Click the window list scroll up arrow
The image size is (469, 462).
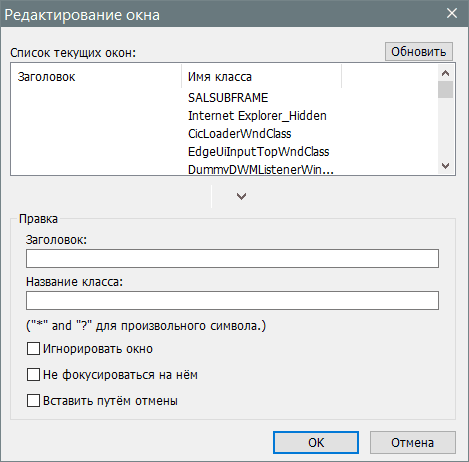coord(445,73)
